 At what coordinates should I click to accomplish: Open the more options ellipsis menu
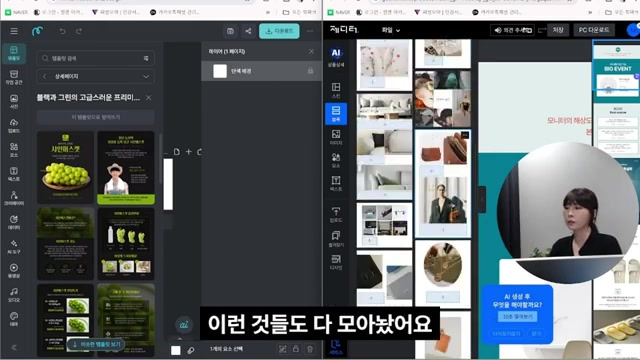click(310, 31)
